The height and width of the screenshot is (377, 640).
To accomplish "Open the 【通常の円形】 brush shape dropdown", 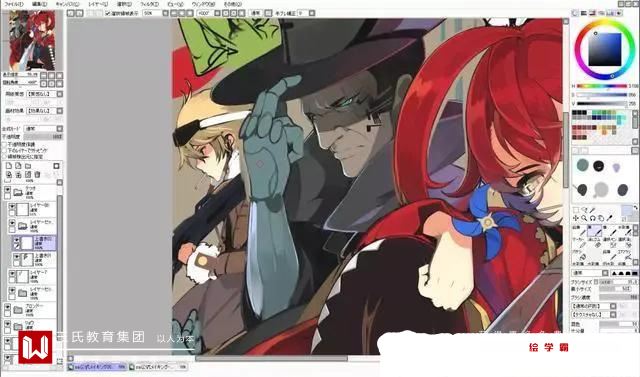I will (594, 306).
